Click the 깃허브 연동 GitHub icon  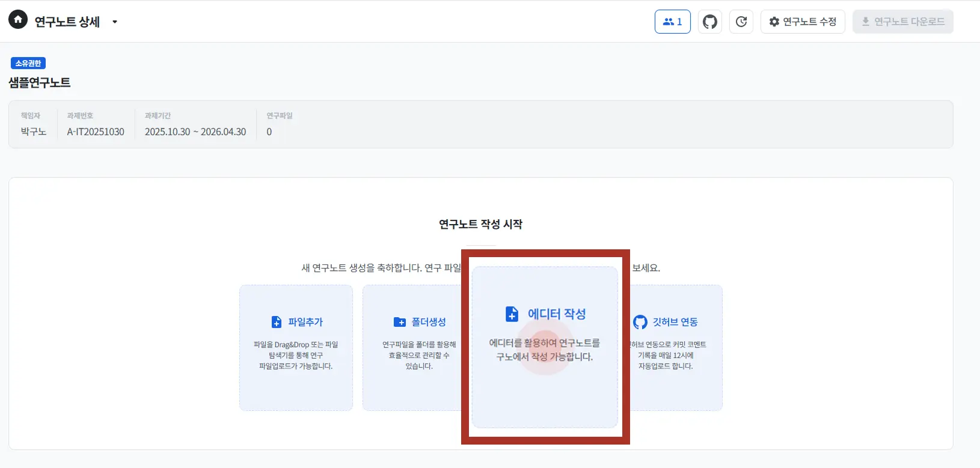[x=640, y=322]
